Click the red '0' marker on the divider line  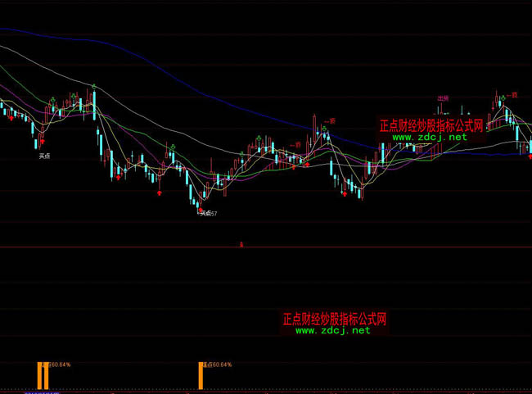[241, 244]
